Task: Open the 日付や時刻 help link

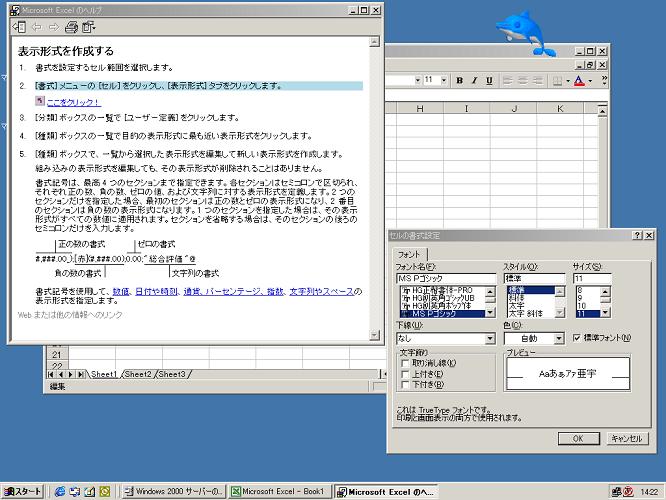Action: coord(156,291)
